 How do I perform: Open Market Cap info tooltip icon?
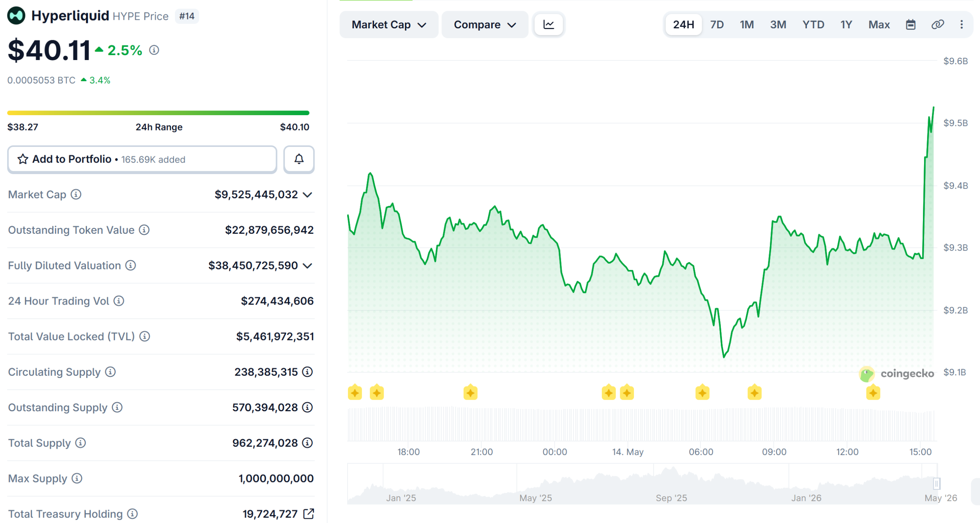(76, 194)
